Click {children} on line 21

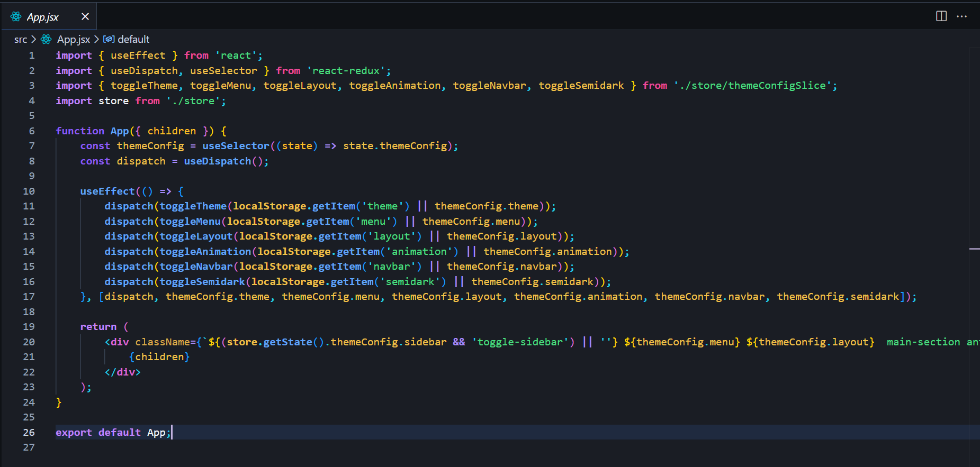coord(159,357)
